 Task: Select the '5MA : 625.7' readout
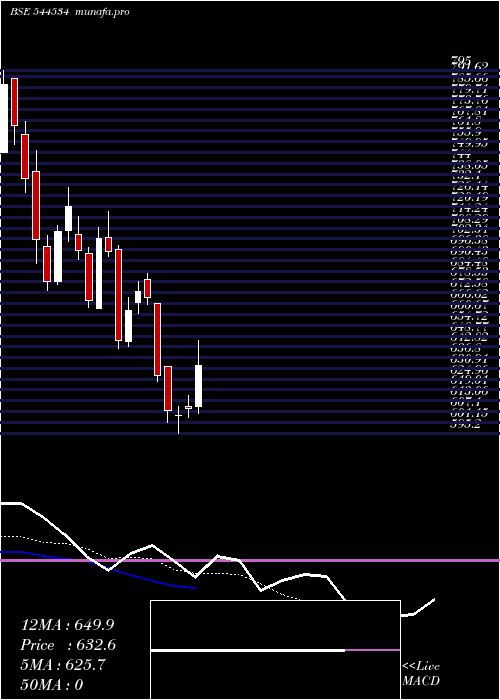[x=63, y=665]
